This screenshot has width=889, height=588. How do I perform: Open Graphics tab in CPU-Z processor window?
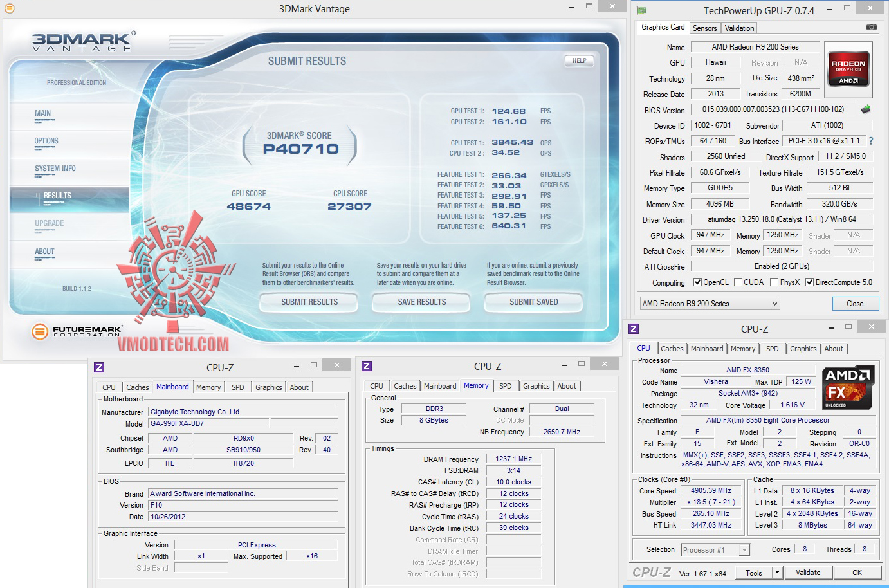(x=803, y=349)
